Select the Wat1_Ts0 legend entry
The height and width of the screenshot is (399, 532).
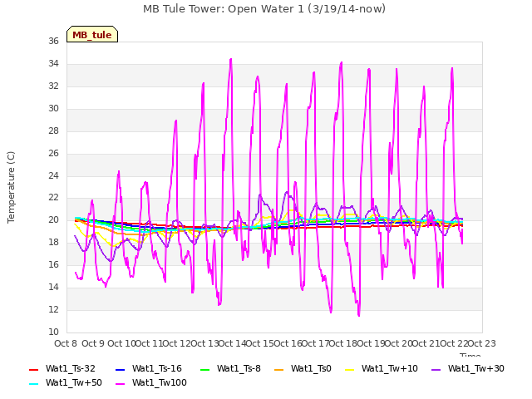pos(303,368)
